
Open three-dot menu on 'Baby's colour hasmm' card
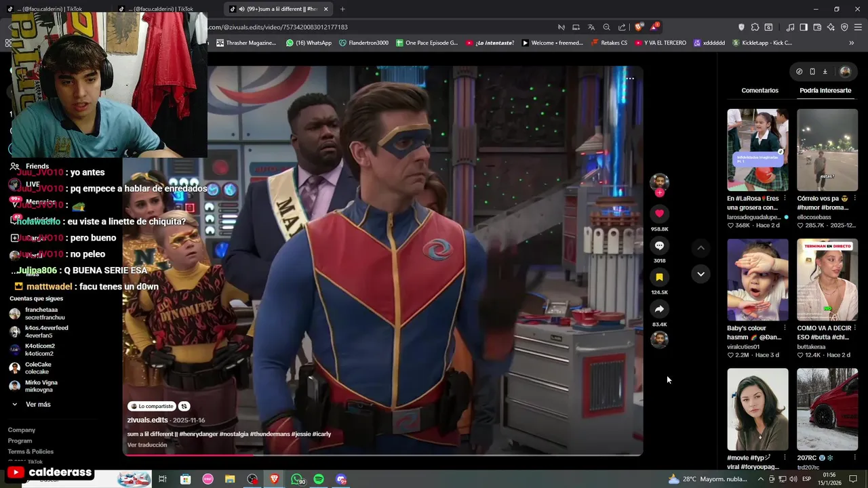pyautogui.click(x=785, y=328)
